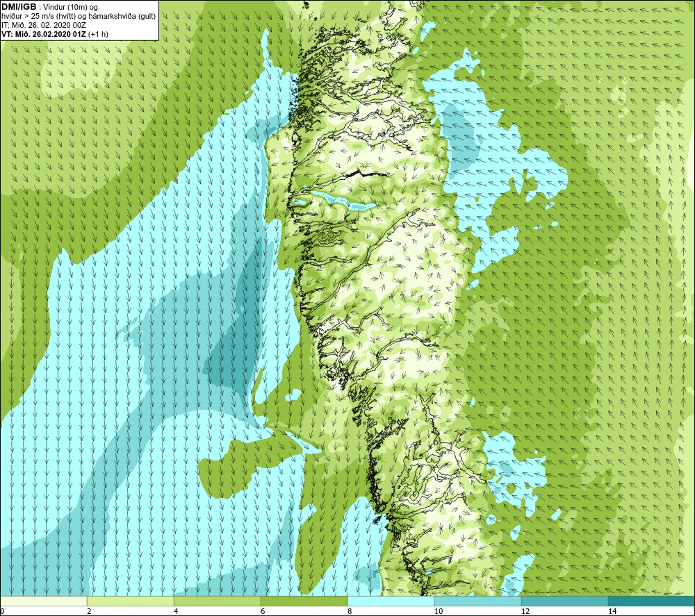Image resolution: width=695 pixels, height=616 pixels.
Task: Click the legend tick label '10'
Action: [x=439, y=612]
